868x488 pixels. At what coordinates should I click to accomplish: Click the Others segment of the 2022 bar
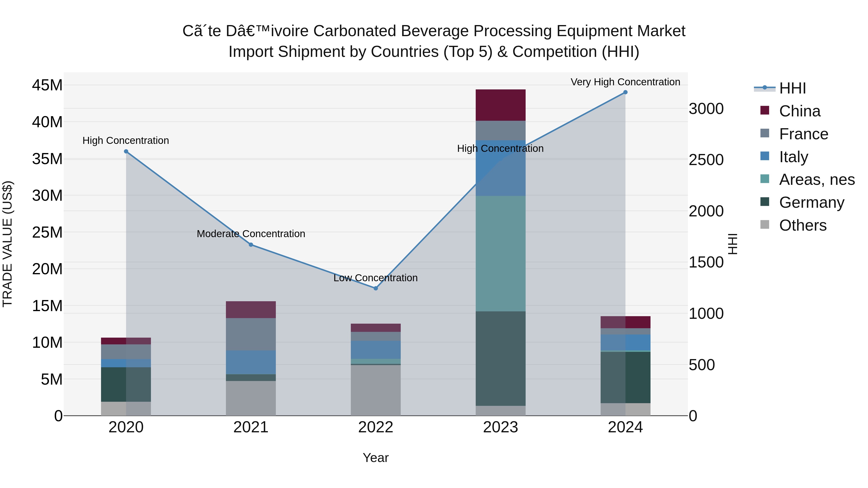pyautogui.click(x=376, y=390)
